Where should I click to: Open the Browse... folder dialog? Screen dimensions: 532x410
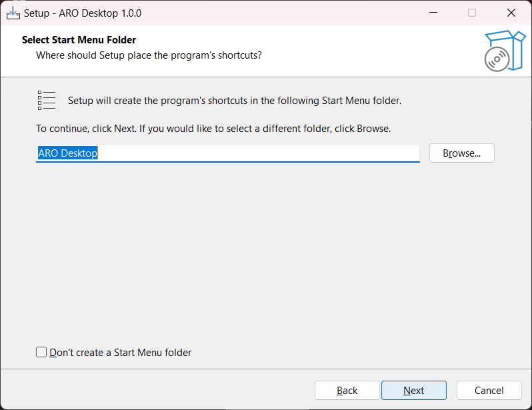coord(462,153)
